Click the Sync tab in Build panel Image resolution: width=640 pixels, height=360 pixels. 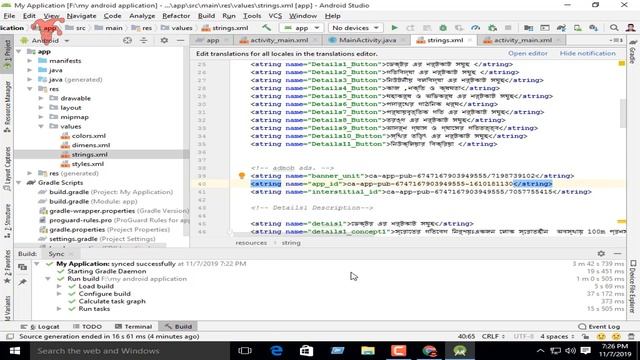click(56, 254)
